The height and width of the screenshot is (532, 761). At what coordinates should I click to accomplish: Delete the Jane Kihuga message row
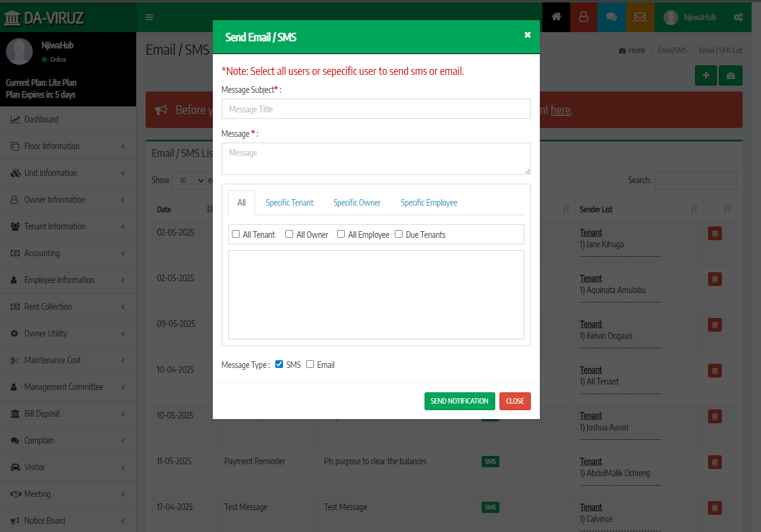(x=715, y=234)
